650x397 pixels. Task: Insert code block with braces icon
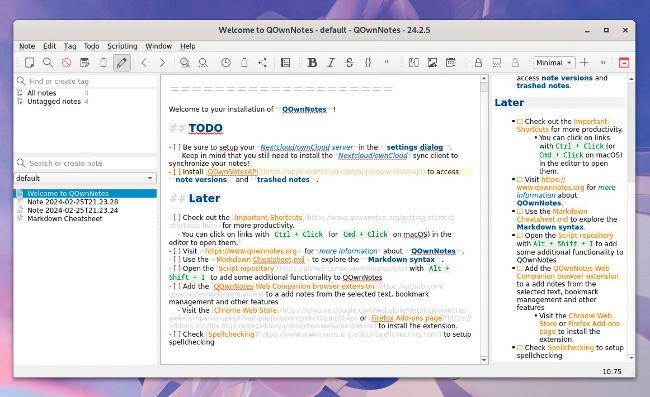(368, 63)
